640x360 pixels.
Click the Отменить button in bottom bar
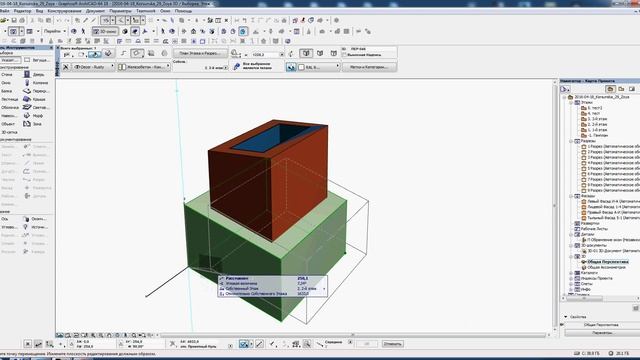pos(393,344)
